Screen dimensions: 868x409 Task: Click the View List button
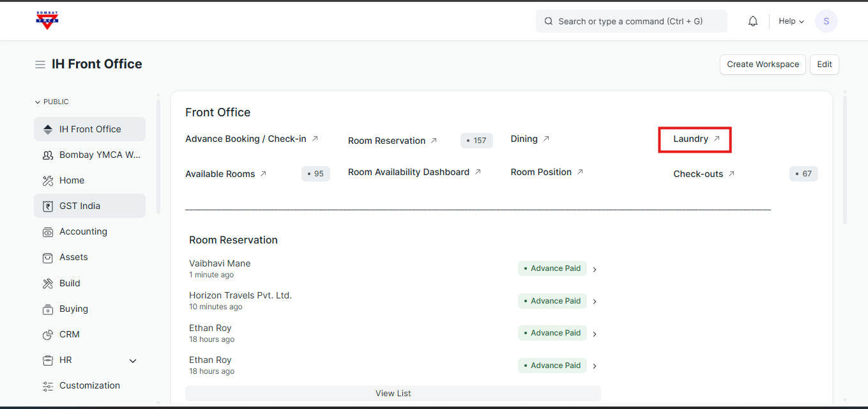(393, 393)
